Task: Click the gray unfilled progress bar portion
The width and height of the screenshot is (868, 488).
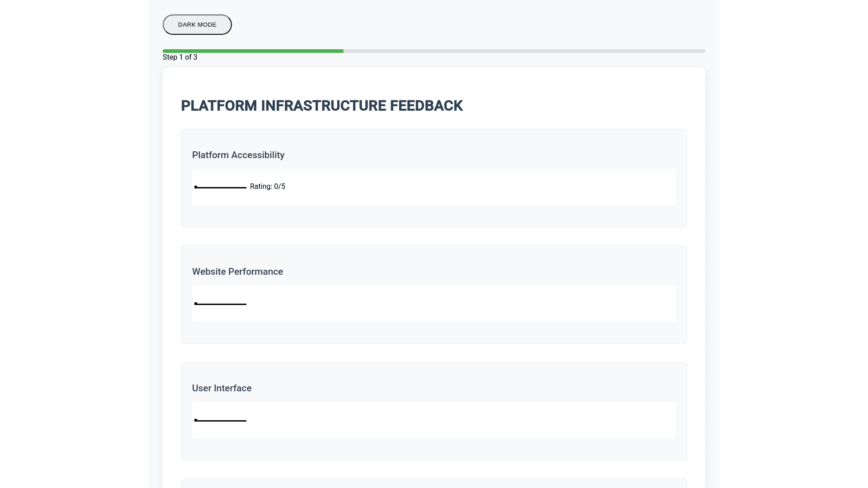Action: (x=524, y=51)
